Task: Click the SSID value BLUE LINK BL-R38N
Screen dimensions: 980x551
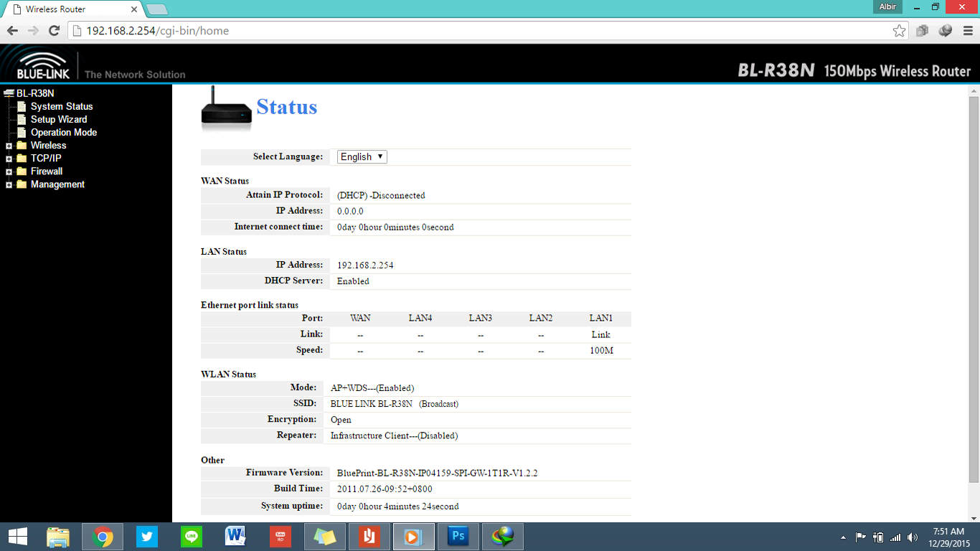Action: point(372,404)
